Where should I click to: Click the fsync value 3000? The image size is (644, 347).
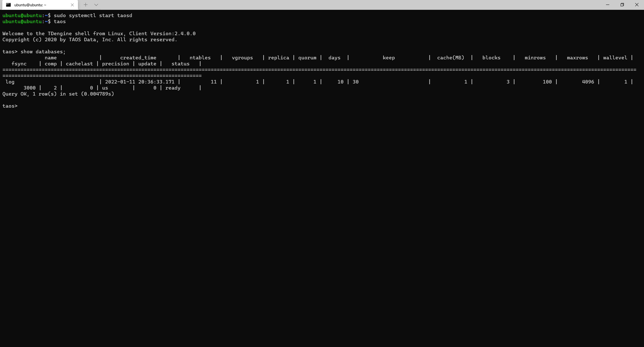point(29,88)
